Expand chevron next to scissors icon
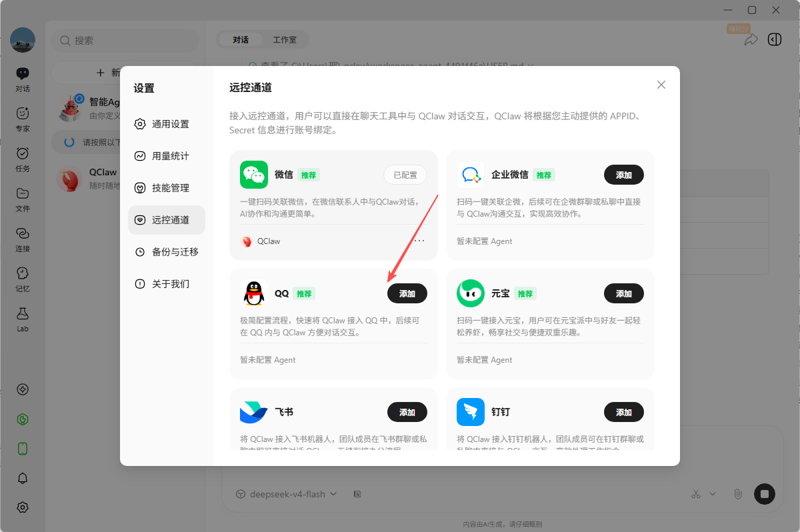 pos(712,494)
